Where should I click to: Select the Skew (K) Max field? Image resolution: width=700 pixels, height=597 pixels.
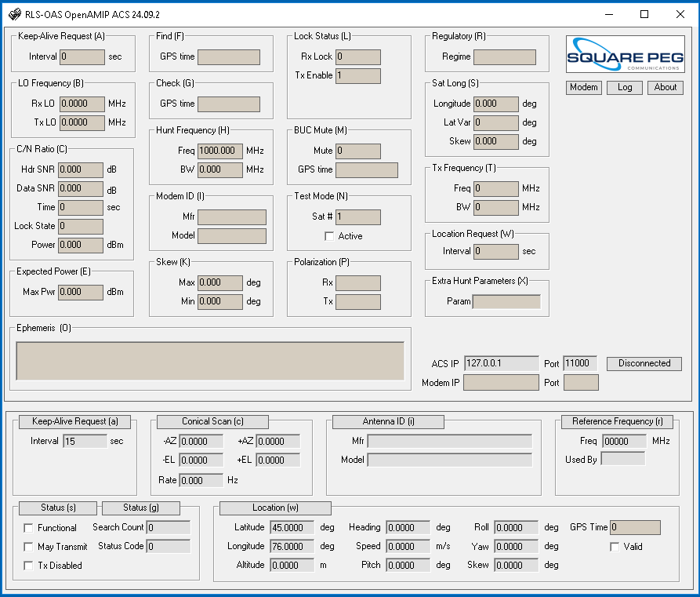click(x=220, y=283)
